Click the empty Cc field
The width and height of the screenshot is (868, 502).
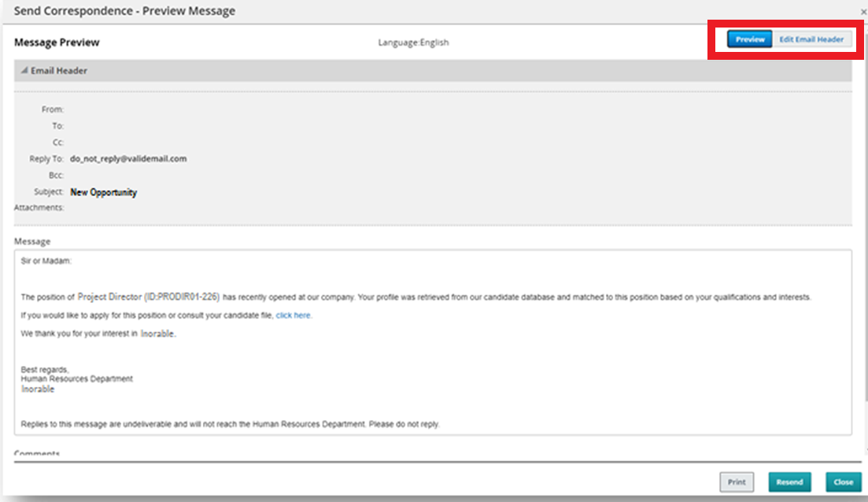coord(157,142)
